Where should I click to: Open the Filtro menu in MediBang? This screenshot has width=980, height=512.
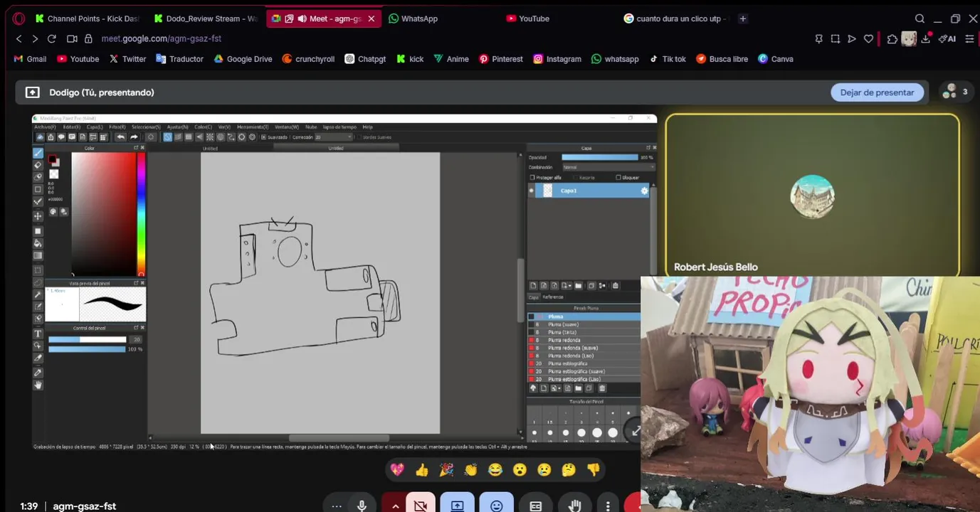(x=117, y=127)
